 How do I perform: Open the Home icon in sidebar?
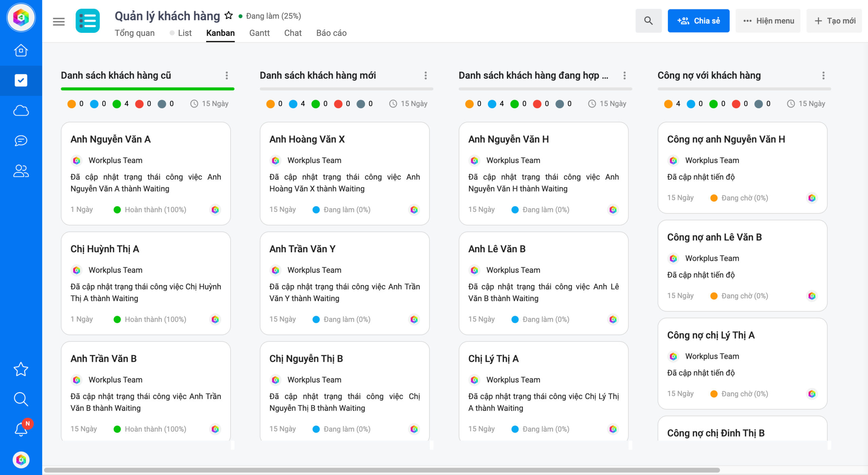[x=21, y=51]
